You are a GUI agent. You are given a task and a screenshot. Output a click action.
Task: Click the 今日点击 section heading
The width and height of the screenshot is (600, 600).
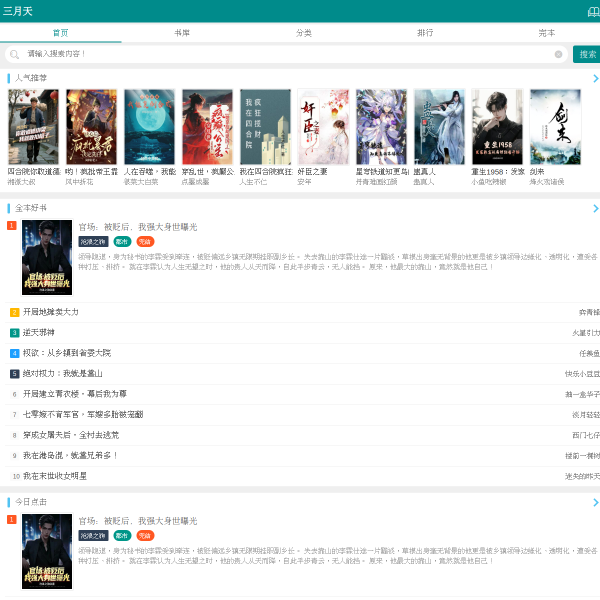(x=31, y=502)
